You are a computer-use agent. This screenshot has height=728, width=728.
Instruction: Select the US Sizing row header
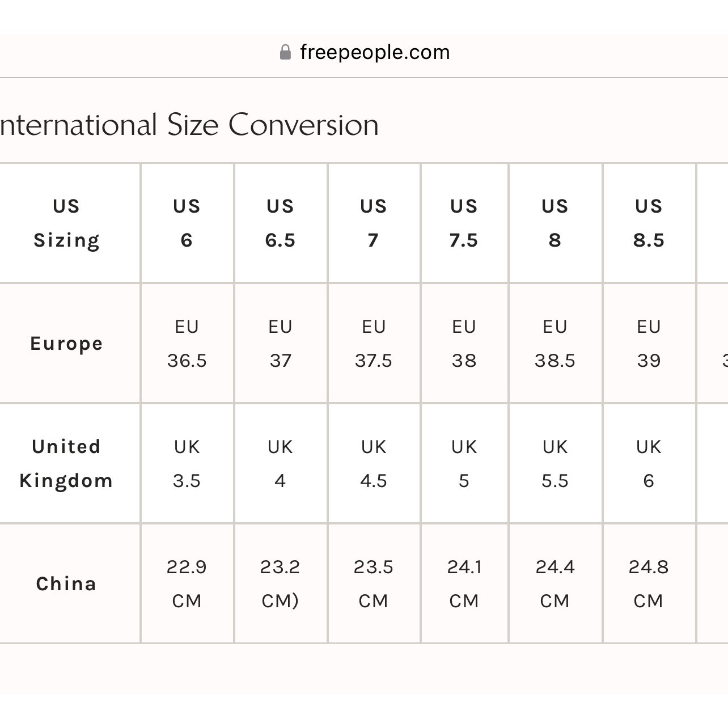[x=66, y=223]
